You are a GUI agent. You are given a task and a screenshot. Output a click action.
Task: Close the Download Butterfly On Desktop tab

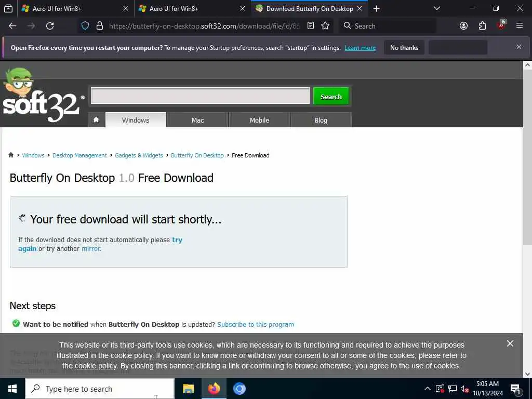coord(360,9)
